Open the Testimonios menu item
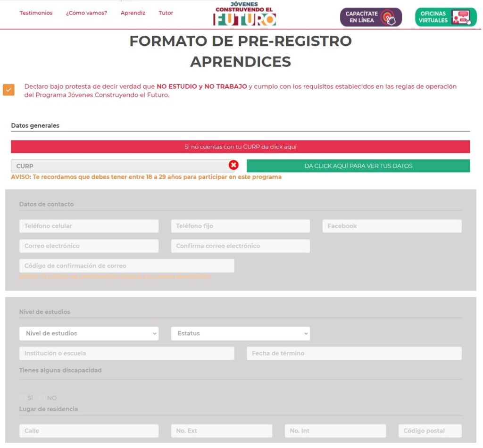This screenshot has width=483, height=448. (x=36, y=13)
